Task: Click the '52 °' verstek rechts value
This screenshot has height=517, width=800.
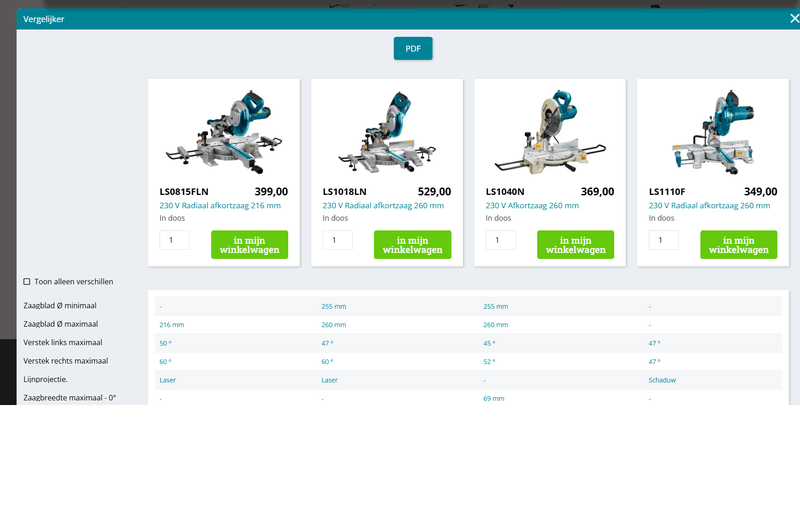Action: click(489, 361)
